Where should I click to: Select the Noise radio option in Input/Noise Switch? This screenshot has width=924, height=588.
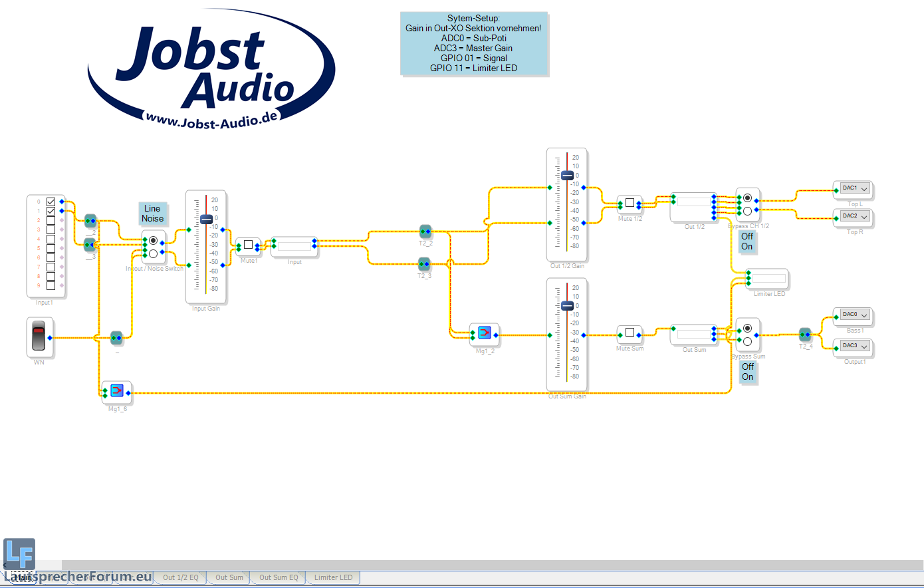pyautogui.click(x=154, y=253)
